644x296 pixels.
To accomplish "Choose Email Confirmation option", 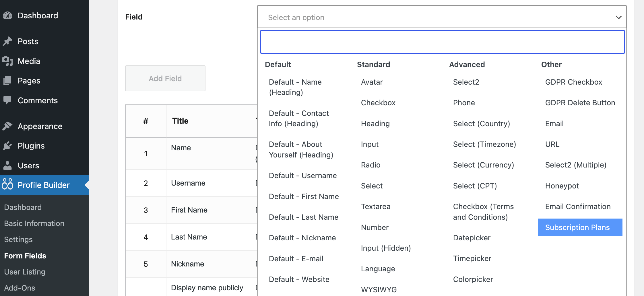I will (578, 207).
